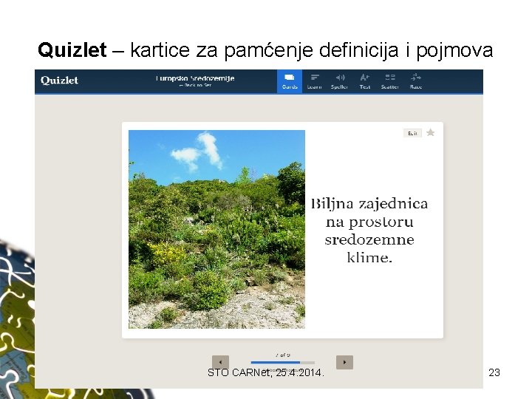Launch the Race game tab

pos(415,81)
